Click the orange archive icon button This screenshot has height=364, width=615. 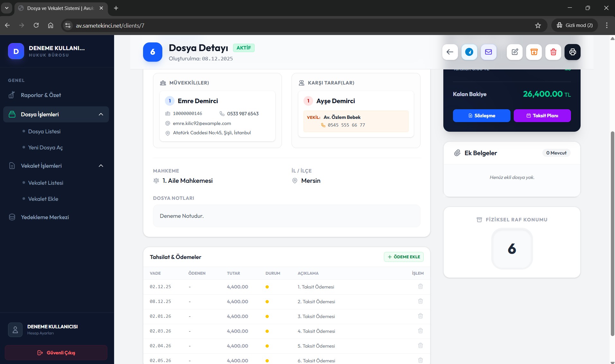point(534,52)
